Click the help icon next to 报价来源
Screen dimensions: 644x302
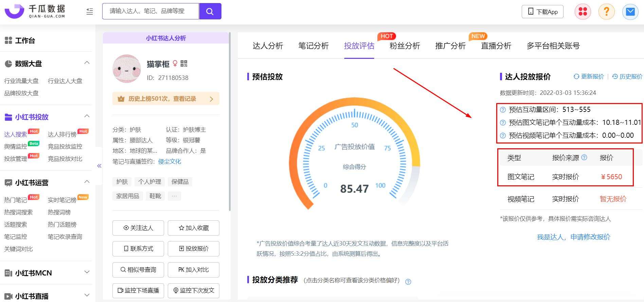point(584,157)
